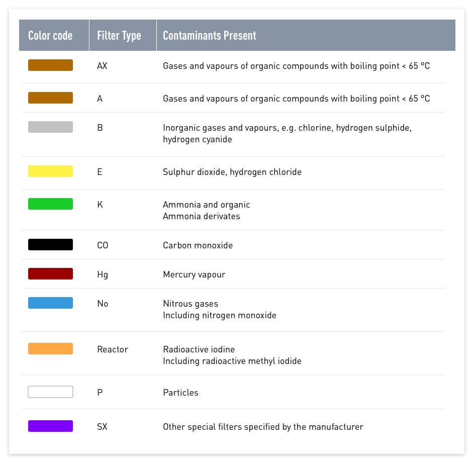Click the "Filter Type" column header
The image size is (476, 468).
tap(119, 36)
